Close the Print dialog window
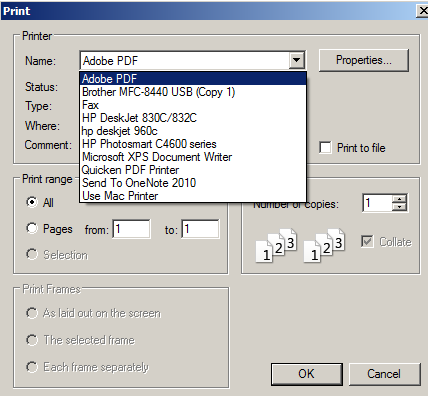Screen dimensions: 428x396 coord(423,11)
